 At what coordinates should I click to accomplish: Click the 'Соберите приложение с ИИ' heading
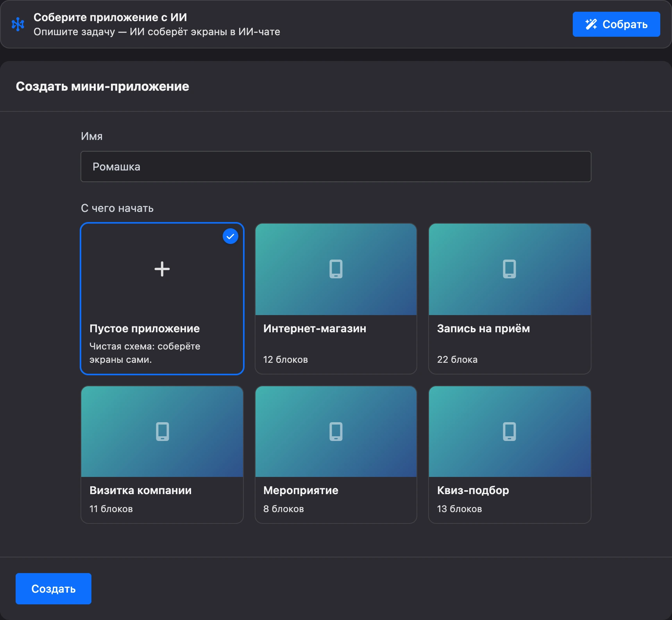[110, 17]
